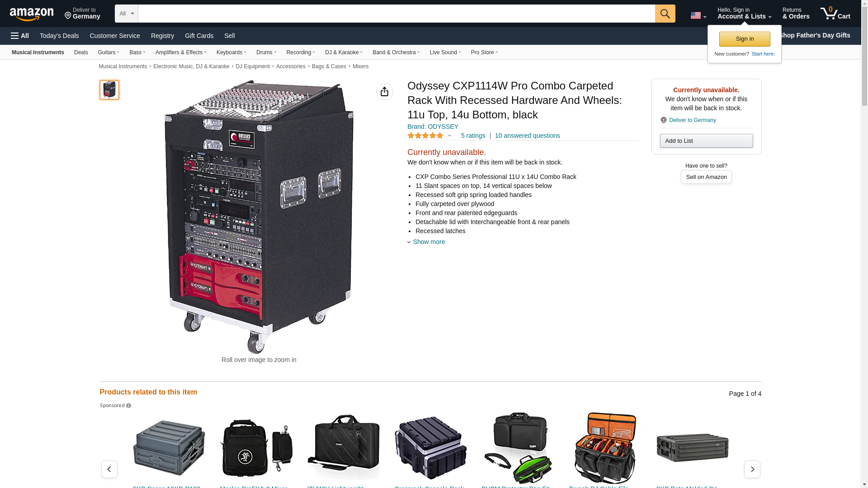Click the search magnifier button
This screenshot has width=868, height=488.
coord(665,14)
